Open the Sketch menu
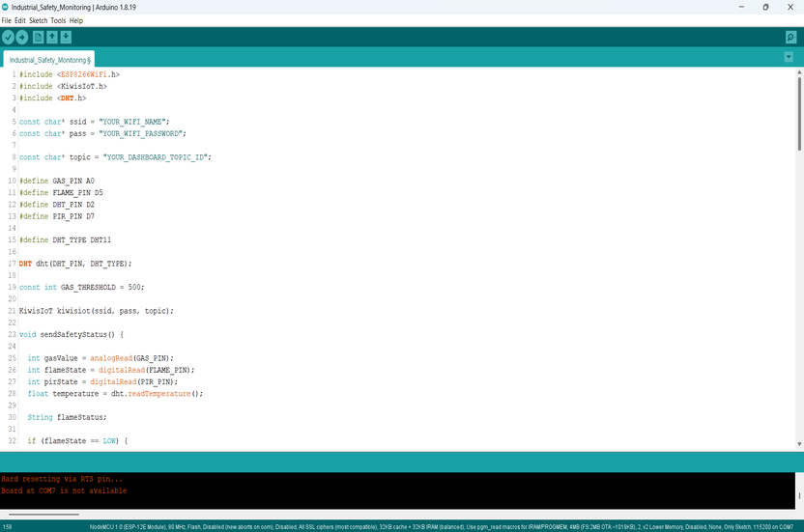Image resolution: width=804 pixels, height=532 pixels. point(38,20)
